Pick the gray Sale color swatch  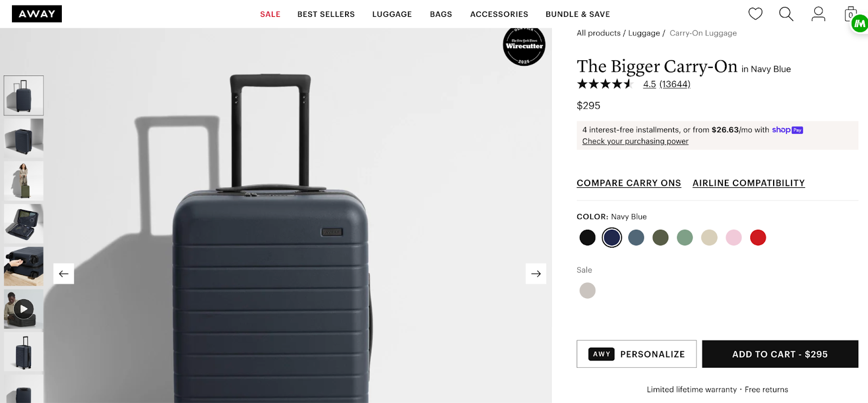(588, 291)
